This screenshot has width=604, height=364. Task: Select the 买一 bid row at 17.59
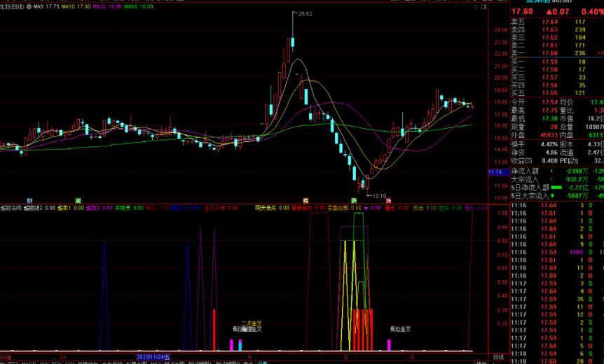tap(557, 62)
